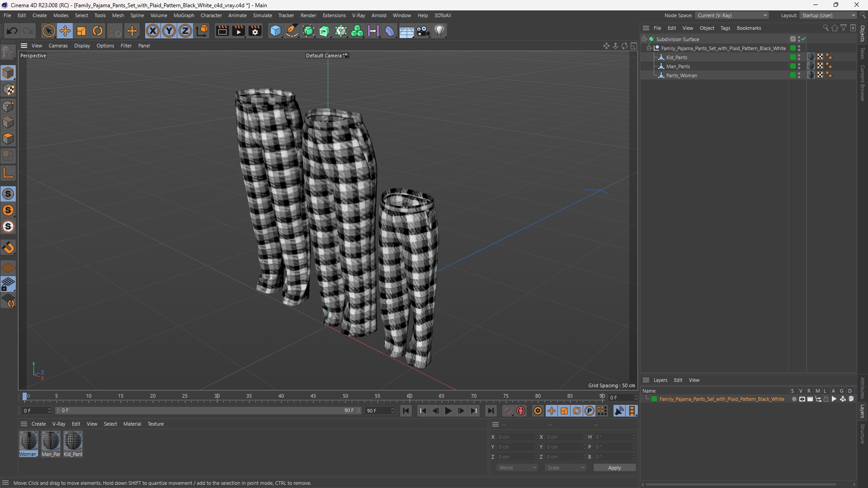
Task: Click the Autokeying button
Action: coord(521,411)
